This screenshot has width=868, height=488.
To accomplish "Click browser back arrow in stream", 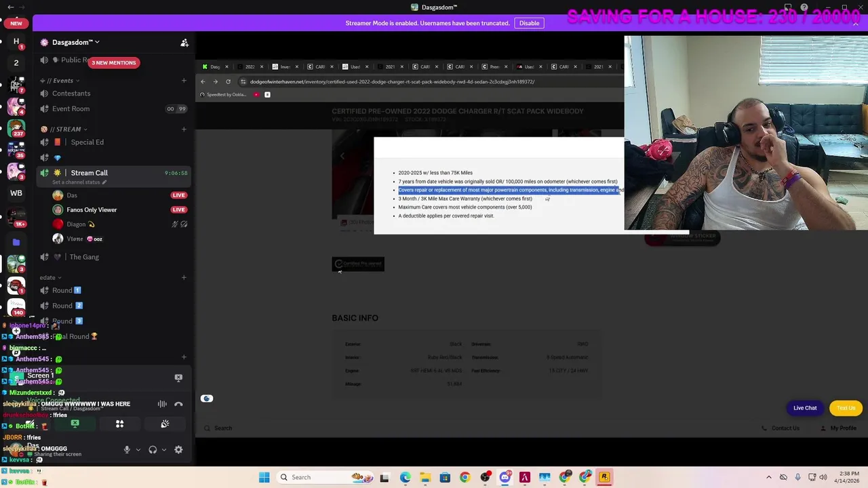I will click(x=202, y=81).
